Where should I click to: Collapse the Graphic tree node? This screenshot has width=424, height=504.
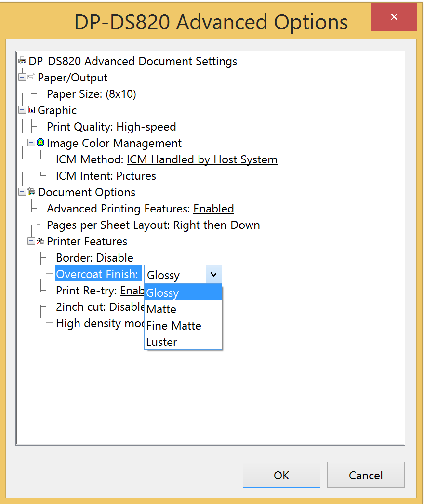pos(22,110)
